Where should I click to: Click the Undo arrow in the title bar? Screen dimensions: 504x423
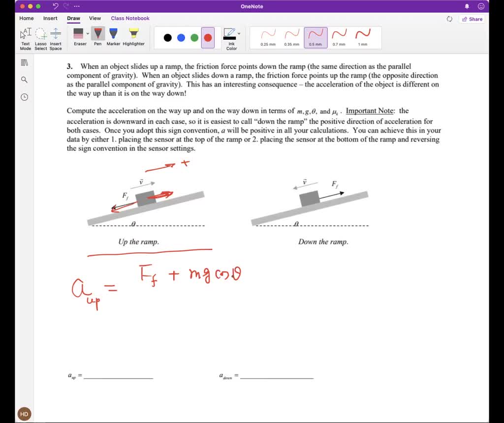[x=56, y=6]
